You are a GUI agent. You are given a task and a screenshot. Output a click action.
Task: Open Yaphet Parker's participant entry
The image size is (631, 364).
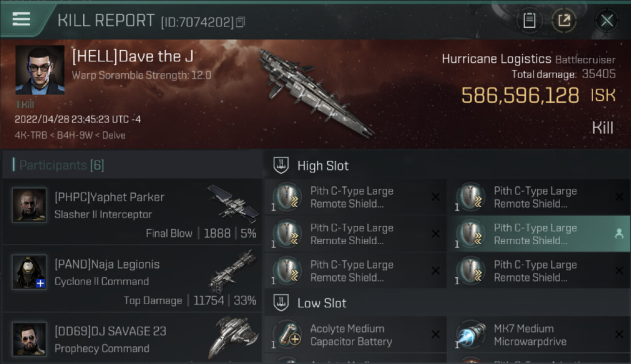pyautogui.click(x=133, y=212)
